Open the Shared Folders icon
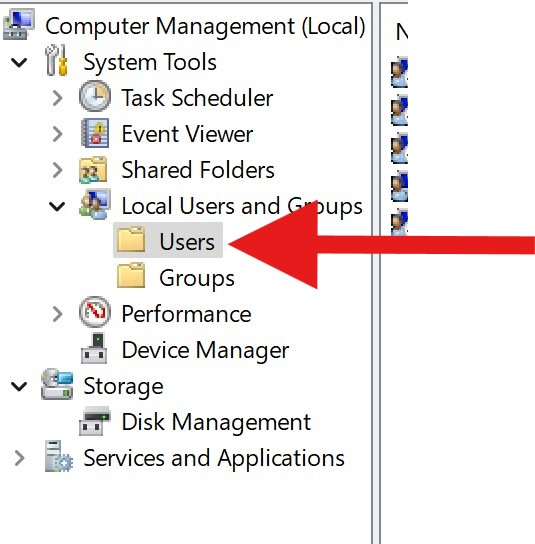Screen dimensions: 535x544 (x=93, y=170)
